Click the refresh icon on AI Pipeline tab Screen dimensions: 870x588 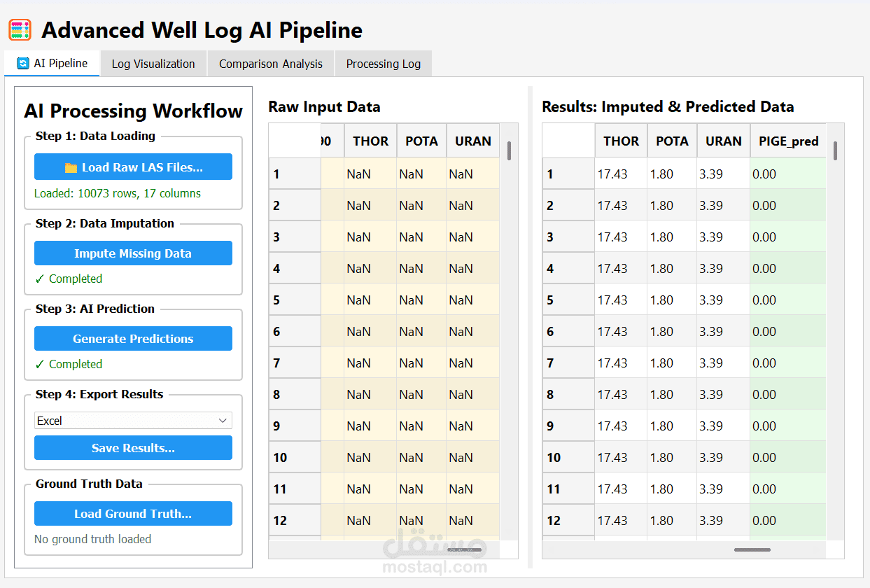pyautogui.click(x=23, y=63)
